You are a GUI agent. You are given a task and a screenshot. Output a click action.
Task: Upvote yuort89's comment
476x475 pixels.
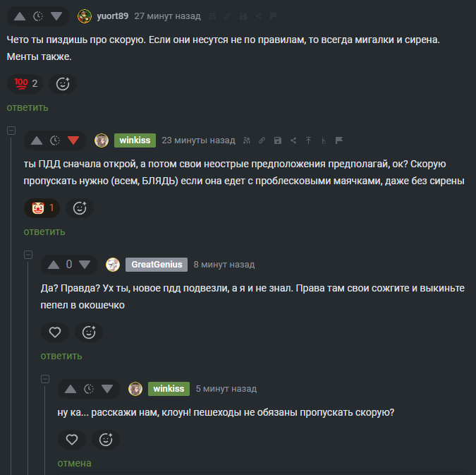19,16
